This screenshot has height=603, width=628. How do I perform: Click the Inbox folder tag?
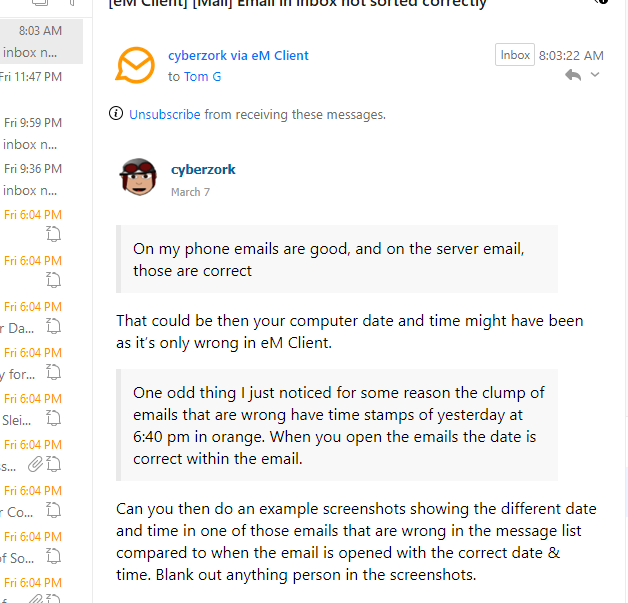[x=515, y=55]
